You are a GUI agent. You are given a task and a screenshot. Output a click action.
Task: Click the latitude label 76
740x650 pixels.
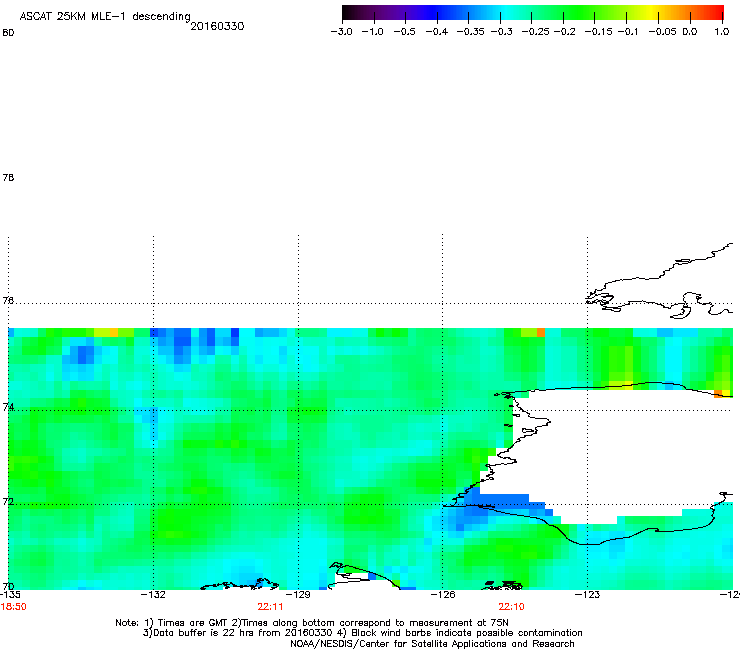pos(8,300)
